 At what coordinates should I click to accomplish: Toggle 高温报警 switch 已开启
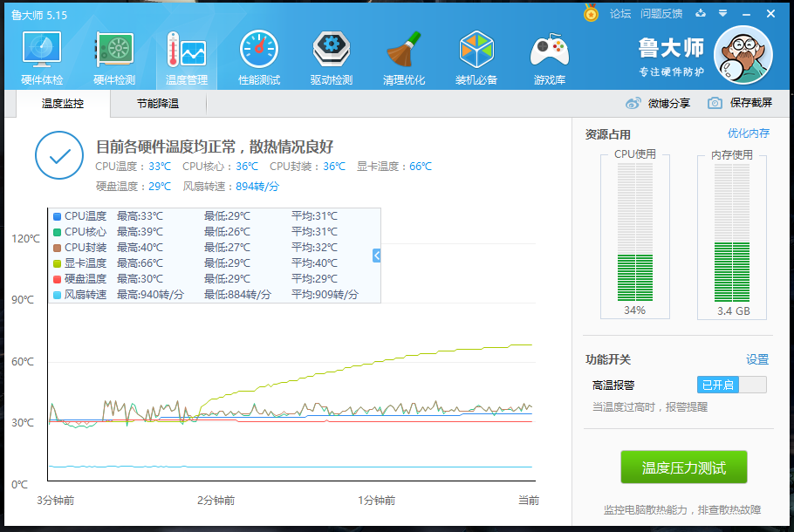(x=732, y=385)
